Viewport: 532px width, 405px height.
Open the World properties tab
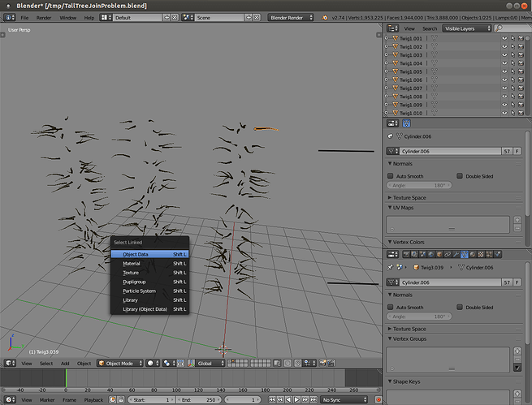pyautogui.click(x=431, y=254)
